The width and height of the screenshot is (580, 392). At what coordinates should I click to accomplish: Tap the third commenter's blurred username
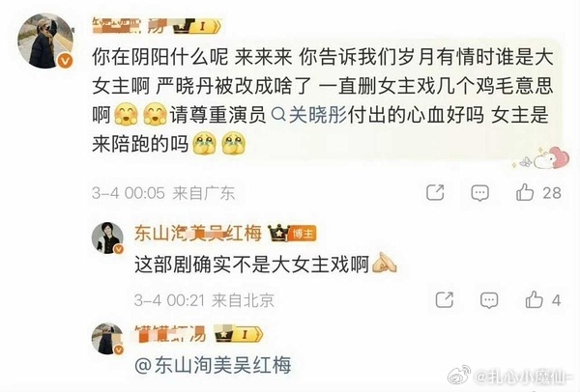[170, 334]
